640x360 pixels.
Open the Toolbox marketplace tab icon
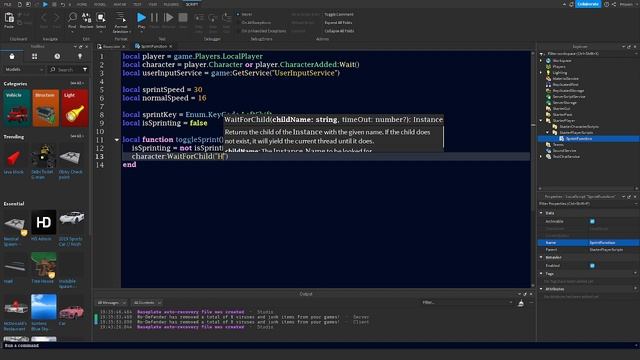point(12,56)
